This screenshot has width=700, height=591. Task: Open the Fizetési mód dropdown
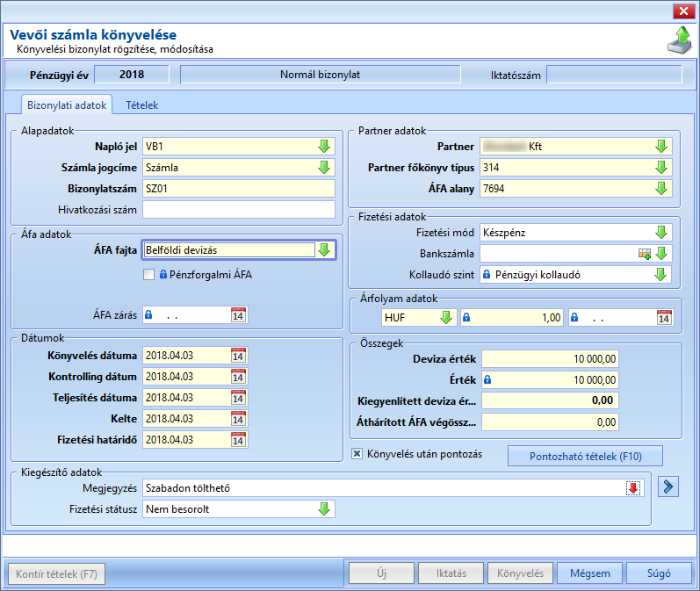[661, 233]
